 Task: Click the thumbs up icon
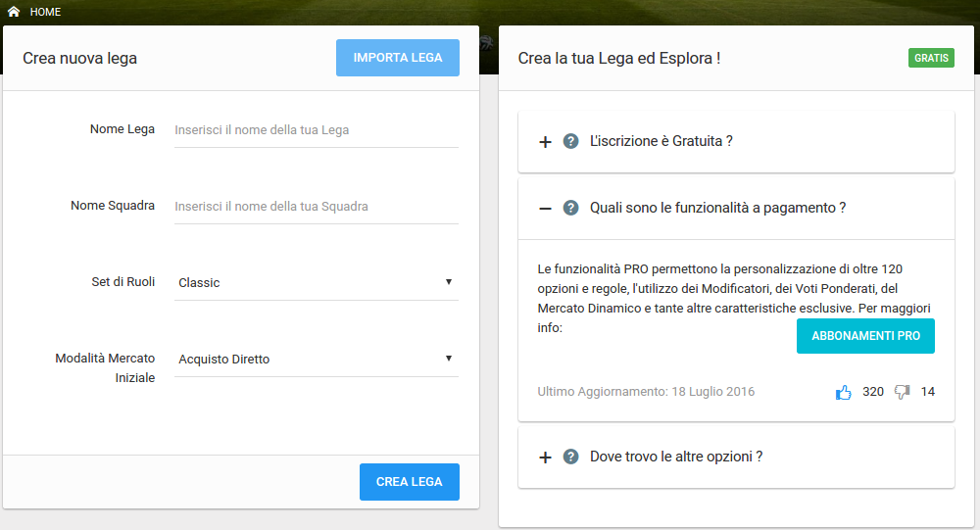(843, 392)
